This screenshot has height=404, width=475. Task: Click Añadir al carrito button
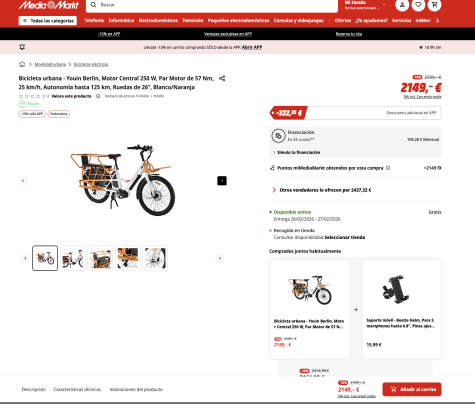[412, 389]
